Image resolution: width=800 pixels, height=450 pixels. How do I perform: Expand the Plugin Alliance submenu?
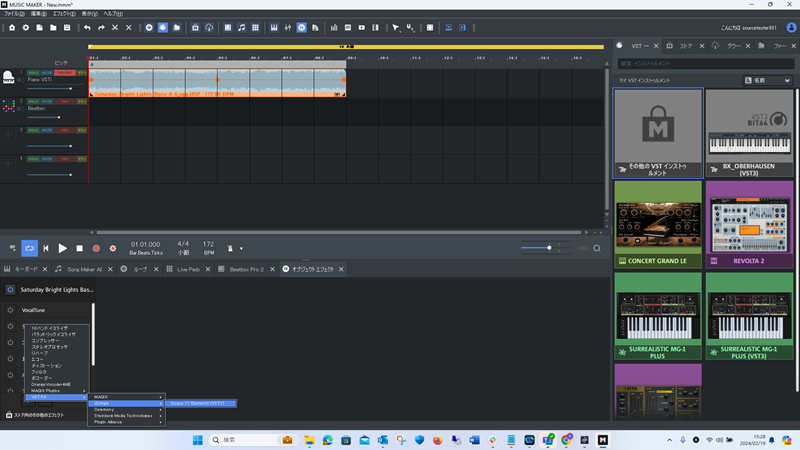(x=127, y=422)
